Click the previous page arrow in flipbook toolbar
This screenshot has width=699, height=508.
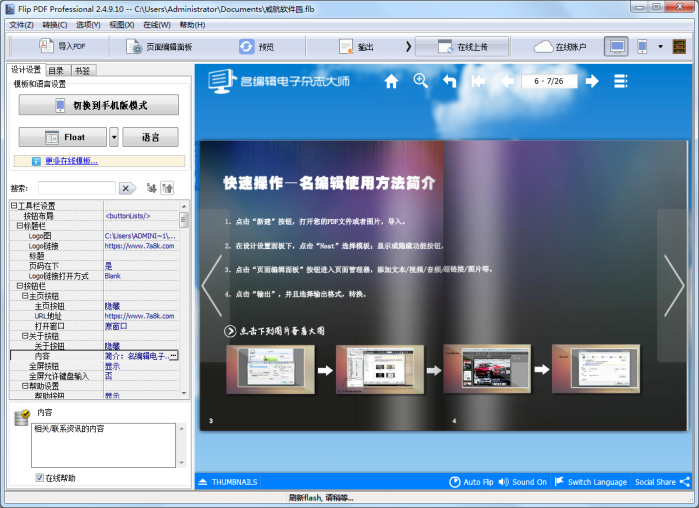pyautogui.click(x=507, y=81)
